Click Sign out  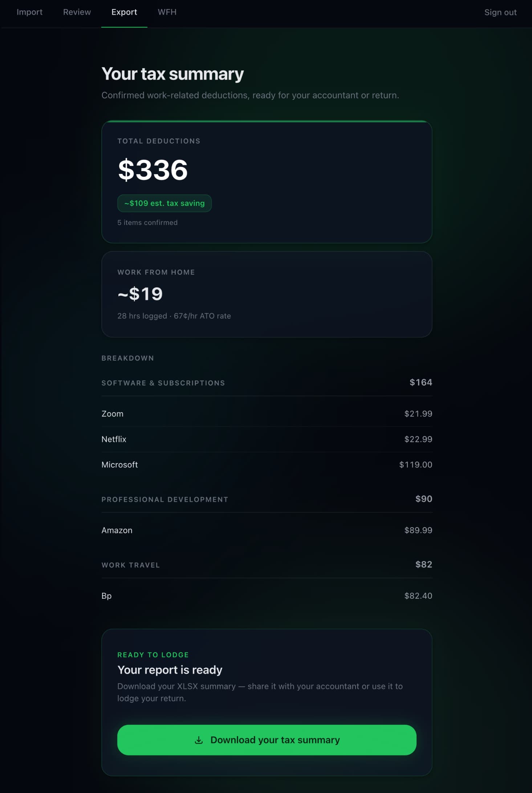(500, 12)
